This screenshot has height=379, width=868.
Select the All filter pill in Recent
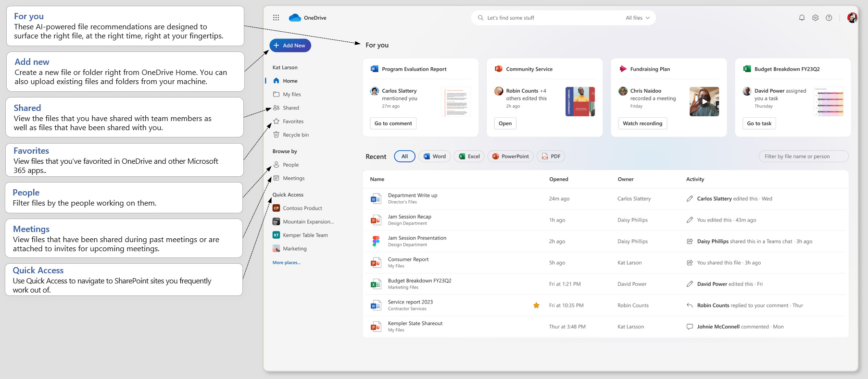404,157
